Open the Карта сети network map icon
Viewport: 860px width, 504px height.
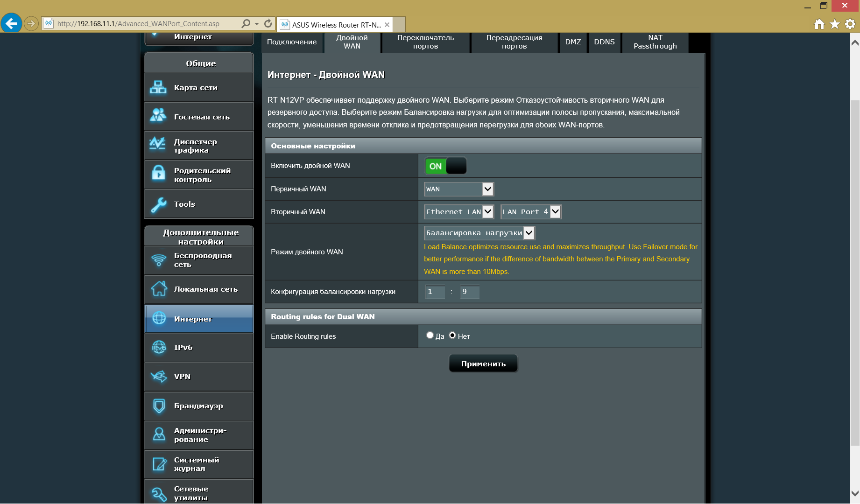[158, 87]
